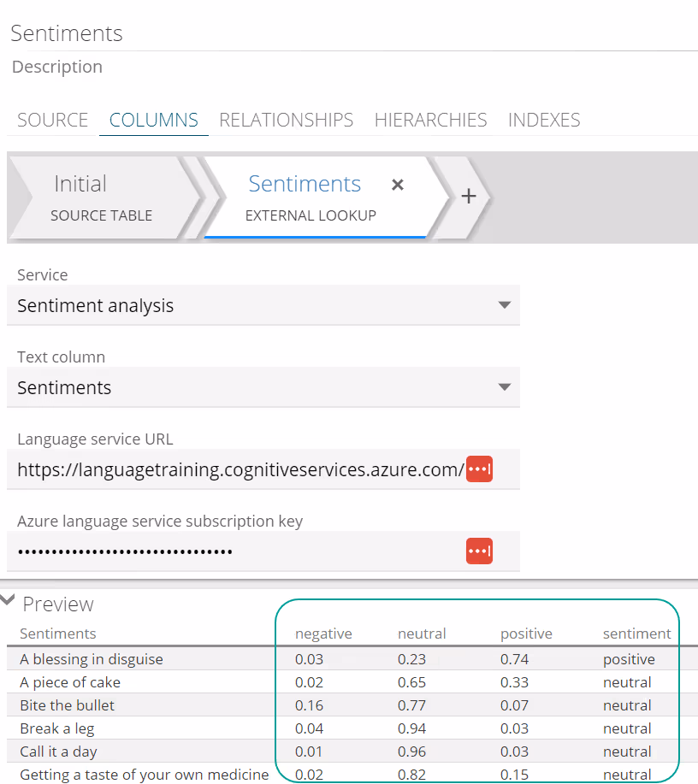Click the Text column dropdown arrow icon
This screenshot has height=784, width=698.
[x=506, y=387]
